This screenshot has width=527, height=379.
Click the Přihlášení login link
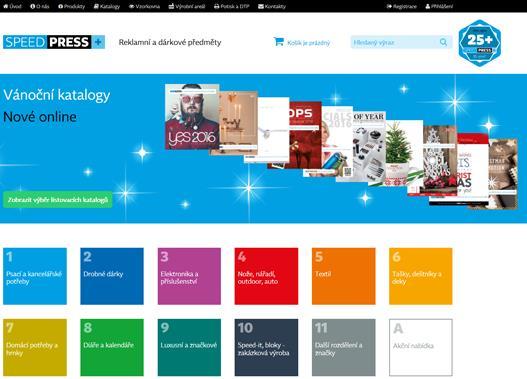439,6
